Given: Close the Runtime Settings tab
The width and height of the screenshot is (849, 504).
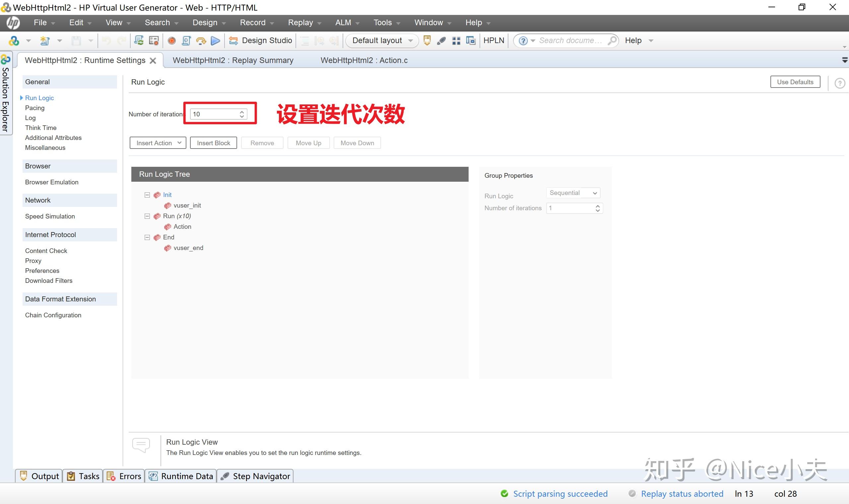Looking at the screenshot, I should pyautogui.click(x=153, y=61).
